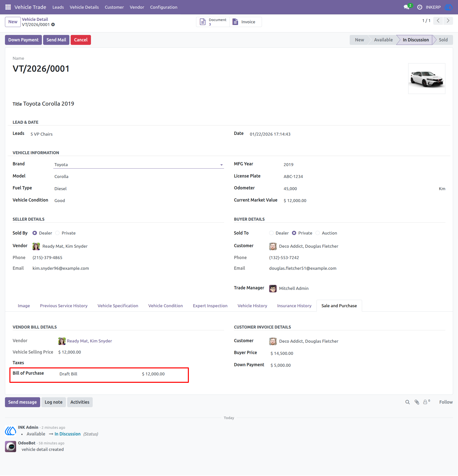Set status to Available in status bar
Image resolution: width=458 pixels, height=476 pixels.
tap(383, 40)
